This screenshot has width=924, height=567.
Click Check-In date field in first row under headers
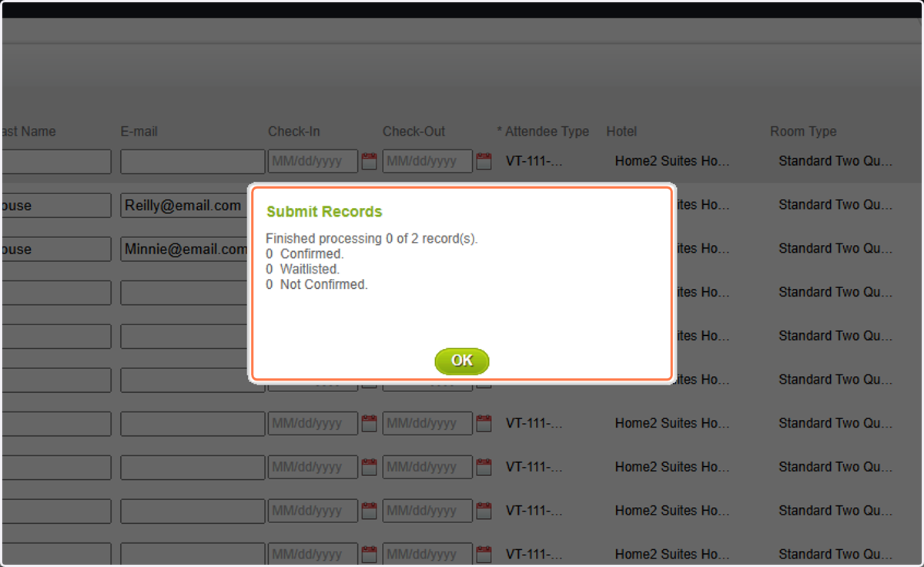pyautogui.click(x=313, y=162)
